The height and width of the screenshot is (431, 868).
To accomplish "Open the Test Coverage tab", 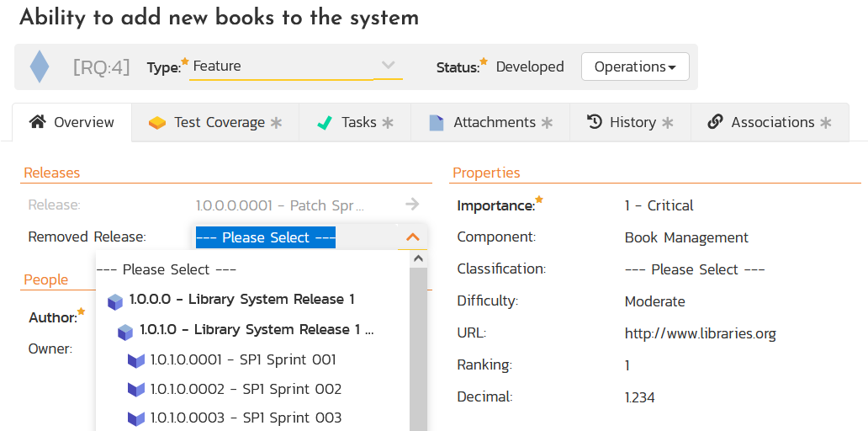I will 219,123.
